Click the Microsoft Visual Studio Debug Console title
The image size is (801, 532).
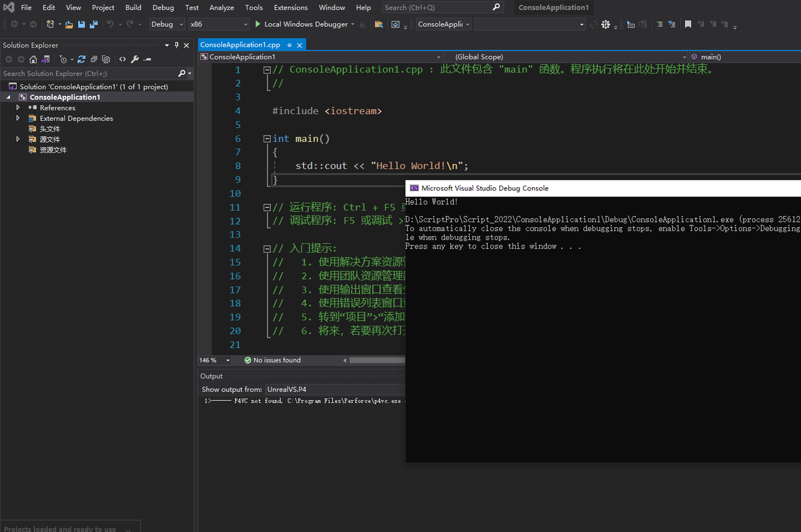(x=485, y=188)
